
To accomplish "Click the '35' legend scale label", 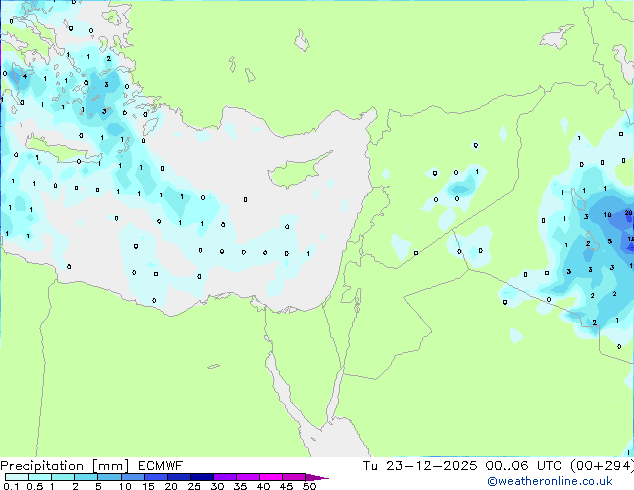I will pyautogui.click(x=240, y=486).
